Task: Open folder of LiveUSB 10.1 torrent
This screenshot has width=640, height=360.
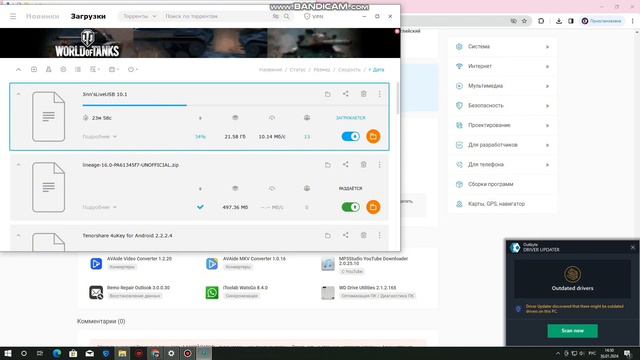Action: [x=328, y=94]
